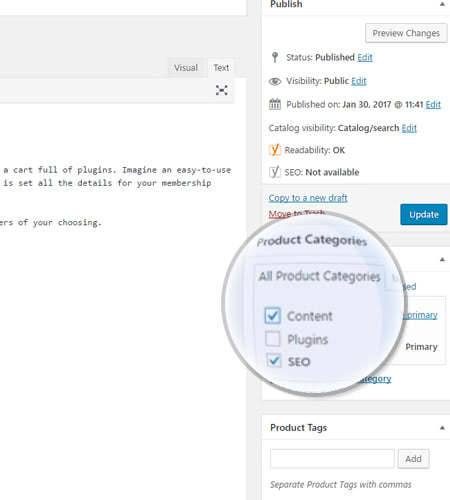Click the distraction-free fullscreen editor icon
The height and width of the screenshot is (500, 450).
click(222, 90)
